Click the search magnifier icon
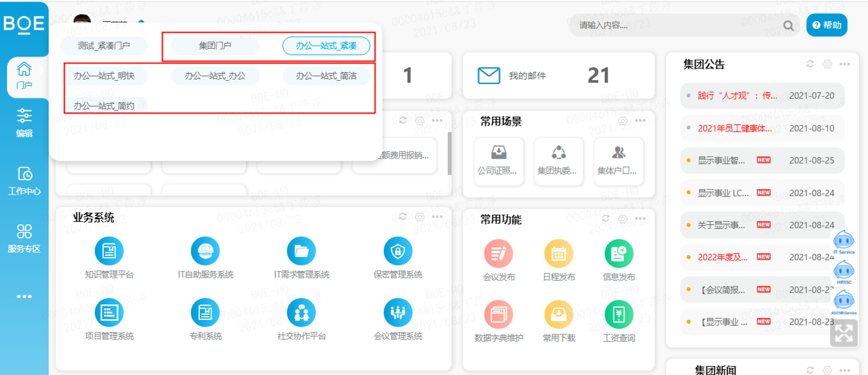868x375 pixels. [788, 26]
